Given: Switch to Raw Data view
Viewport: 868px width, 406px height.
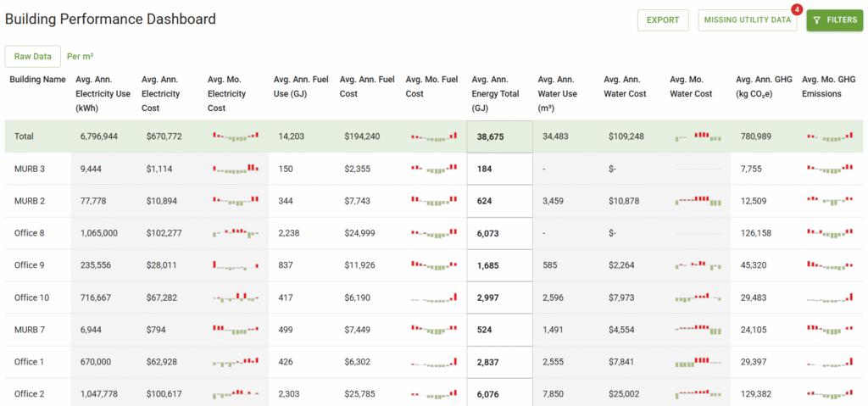Looking at the screenshot, I should pyautogui.click(x=32, y=56).
